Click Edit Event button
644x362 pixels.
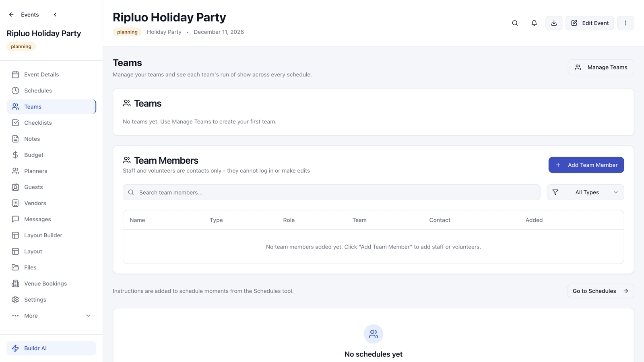click(x=590, y=23)
